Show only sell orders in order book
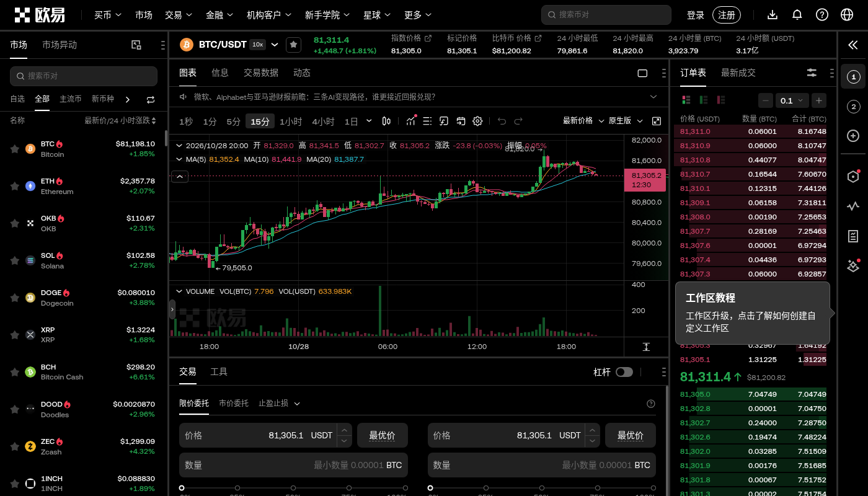868x496 pixels. coord(721,100)
